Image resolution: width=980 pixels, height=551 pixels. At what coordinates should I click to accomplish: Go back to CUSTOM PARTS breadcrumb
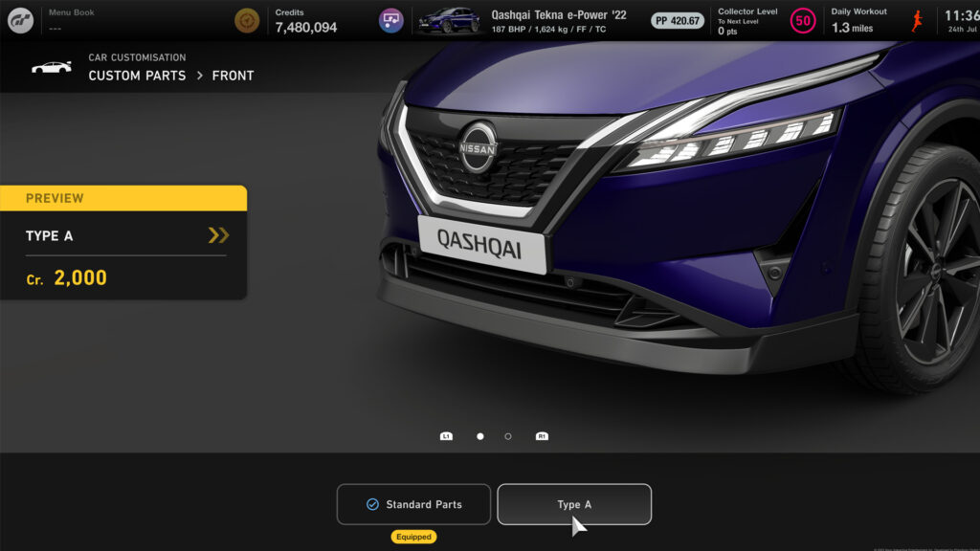[137, 76]
